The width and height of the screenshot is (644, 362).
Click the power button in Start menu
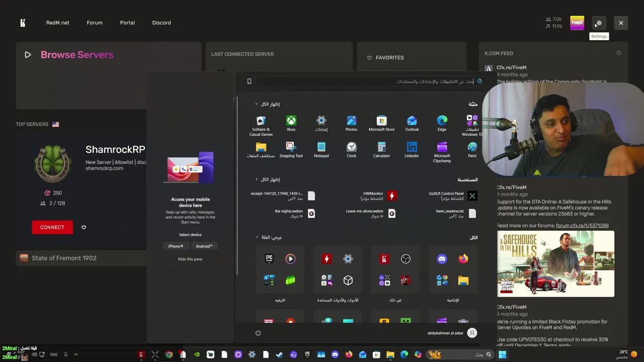258,333
